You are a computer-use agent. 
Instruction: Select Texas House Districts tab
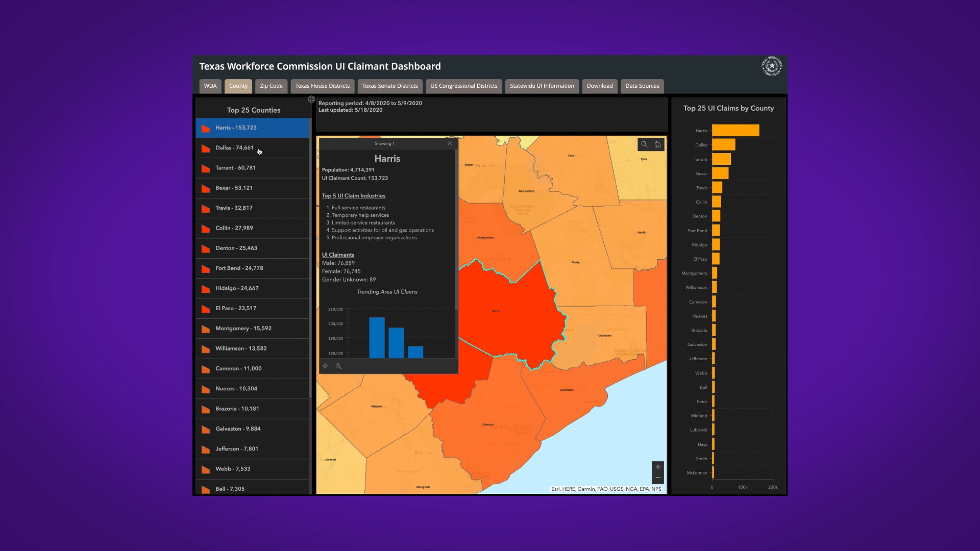[x=322, y=85]
